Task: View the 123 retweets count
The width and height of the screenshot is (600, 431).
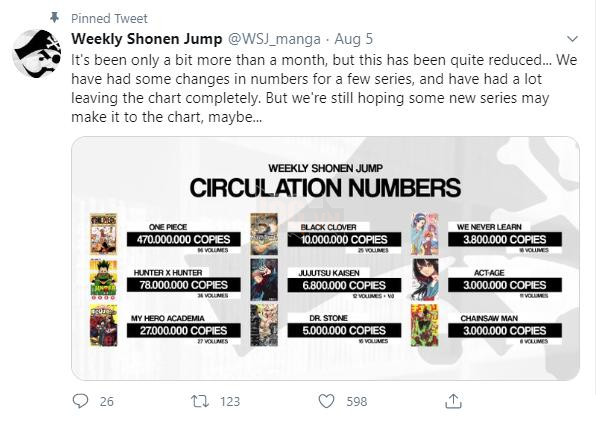Action: (x=230, y=401)
